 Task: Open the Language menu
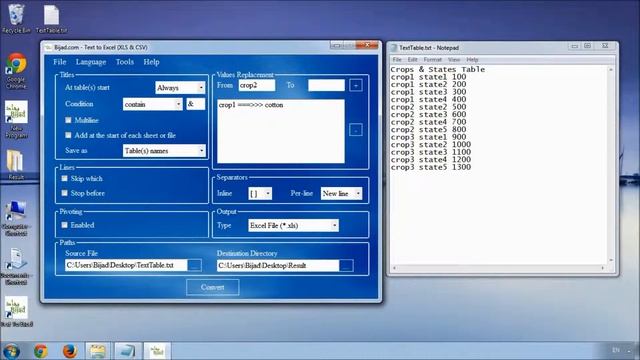[x=91, y=62]
